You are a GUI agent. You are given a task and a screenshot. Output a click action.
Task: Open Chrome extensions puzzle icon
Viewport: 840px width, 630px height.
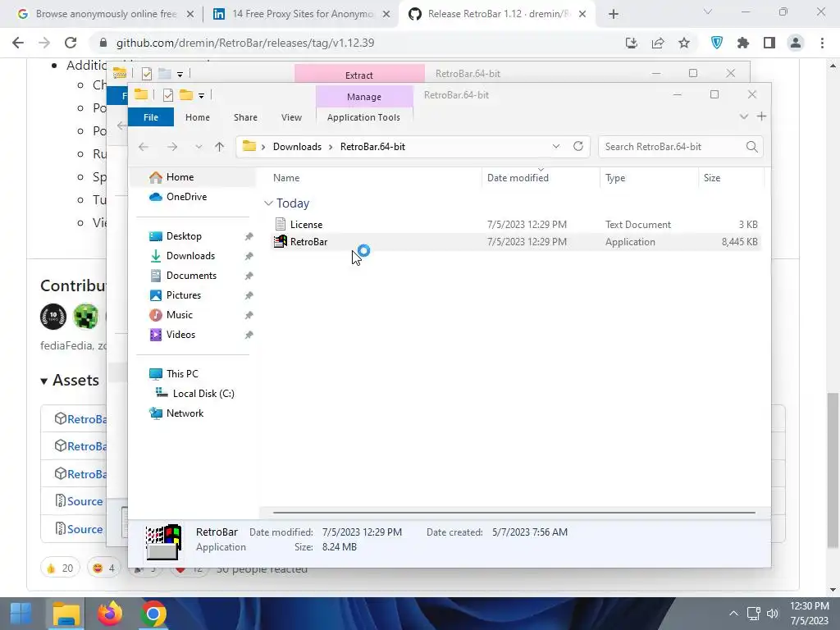[x=743, y=43]
